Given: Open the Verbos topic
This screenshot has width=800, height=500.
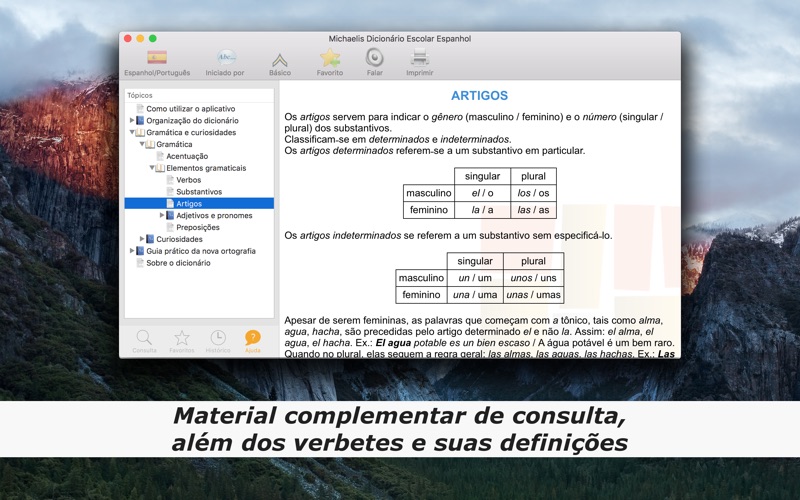Looking at the screenshot, I should click(x=188, y=180).
